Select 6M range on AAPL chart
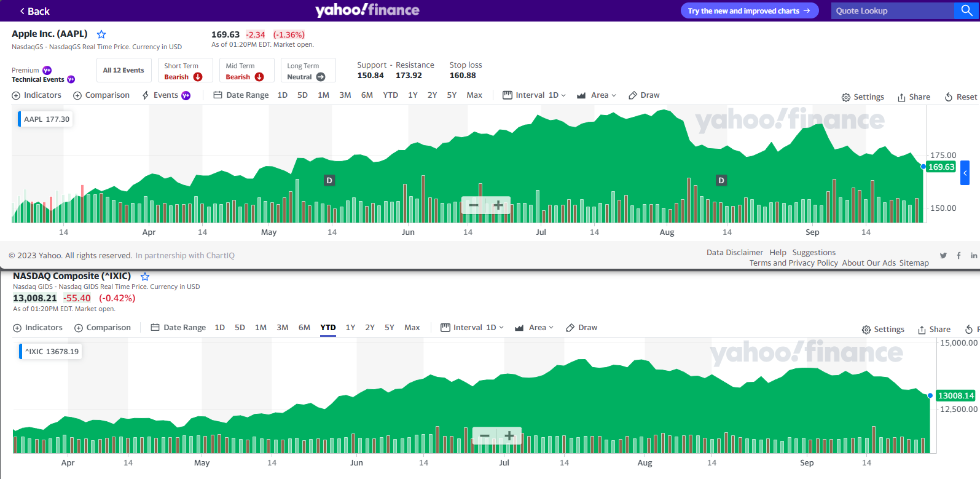The width and height of the screenshot is (980, 479). [x=367, y=95]
